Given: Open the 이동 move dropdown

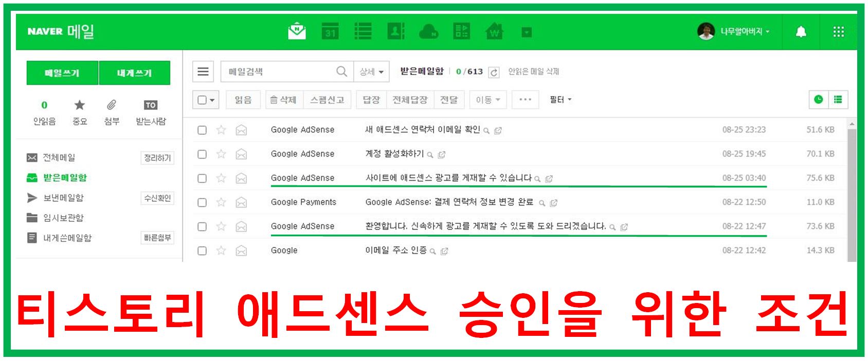Looking at the screenshot, I should (488, 100).
